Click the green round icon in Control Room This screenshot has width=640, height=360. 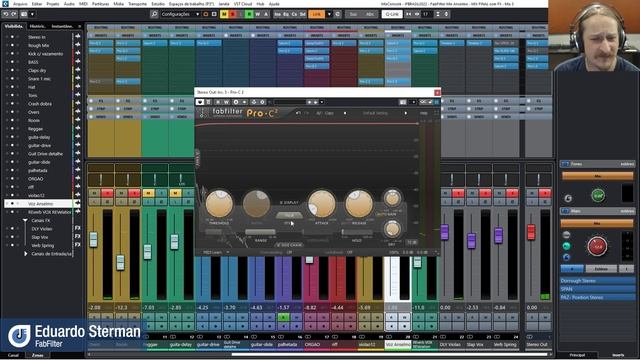(566, 246)
